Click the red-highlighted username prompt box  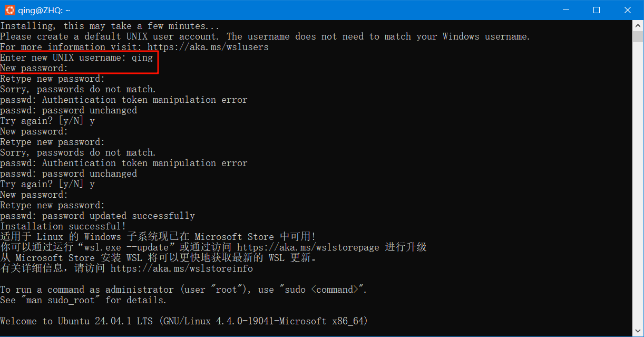(79, 63)
